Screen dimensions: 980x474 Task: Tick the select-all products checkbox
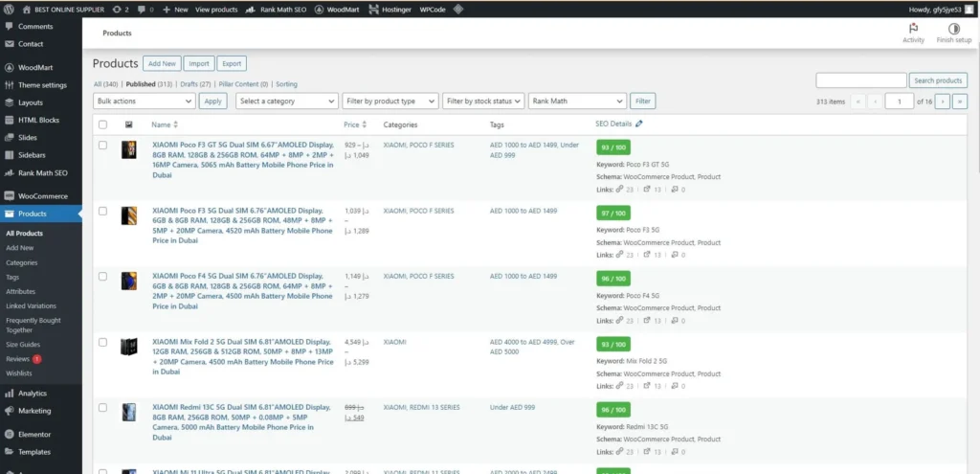tap(103, 124)
